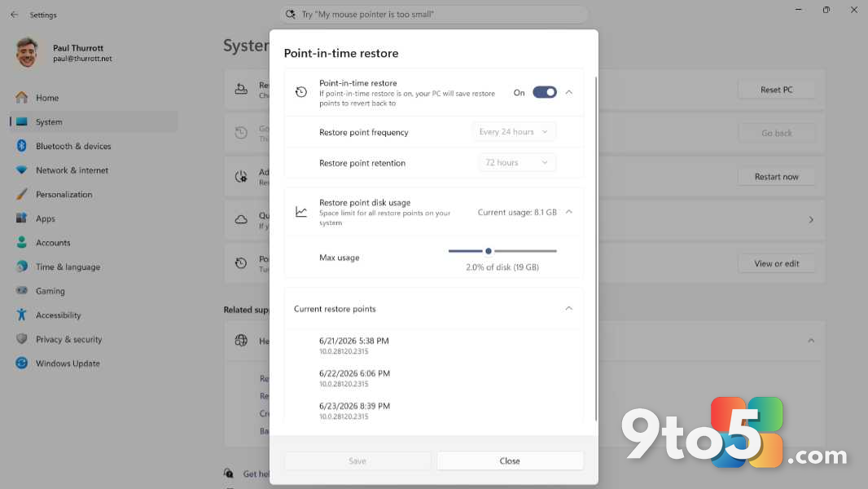Select System in the sidebar

click(x=94, y=121)
